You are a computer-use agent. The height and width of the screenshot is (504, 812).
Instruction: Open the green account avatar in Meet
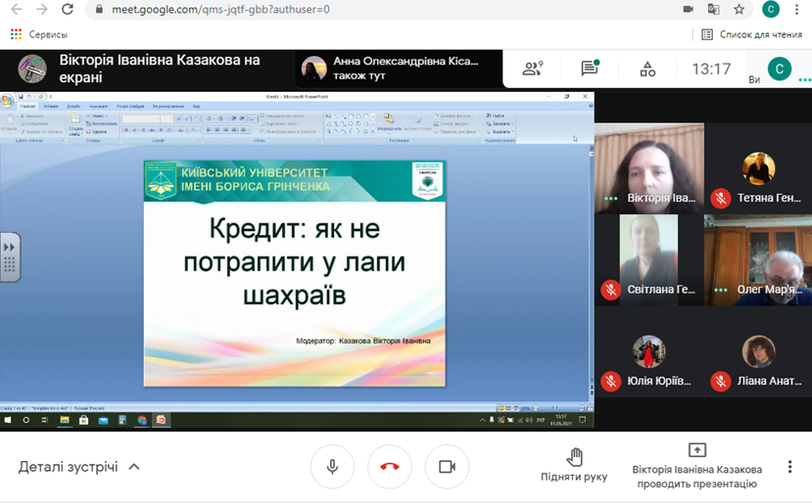coord(780,69)
